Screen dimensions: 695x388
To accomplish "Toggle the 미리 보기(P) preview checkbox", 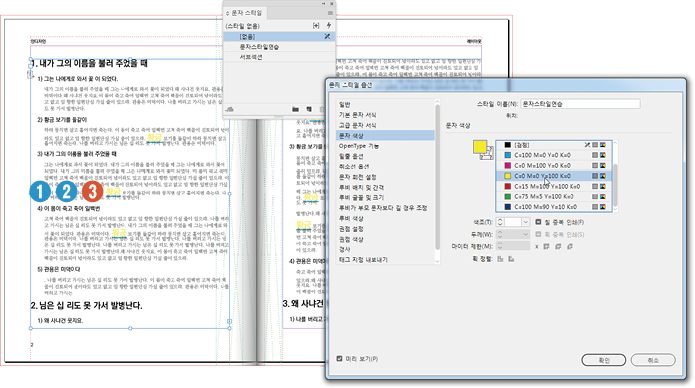I will tap(340, 358).
